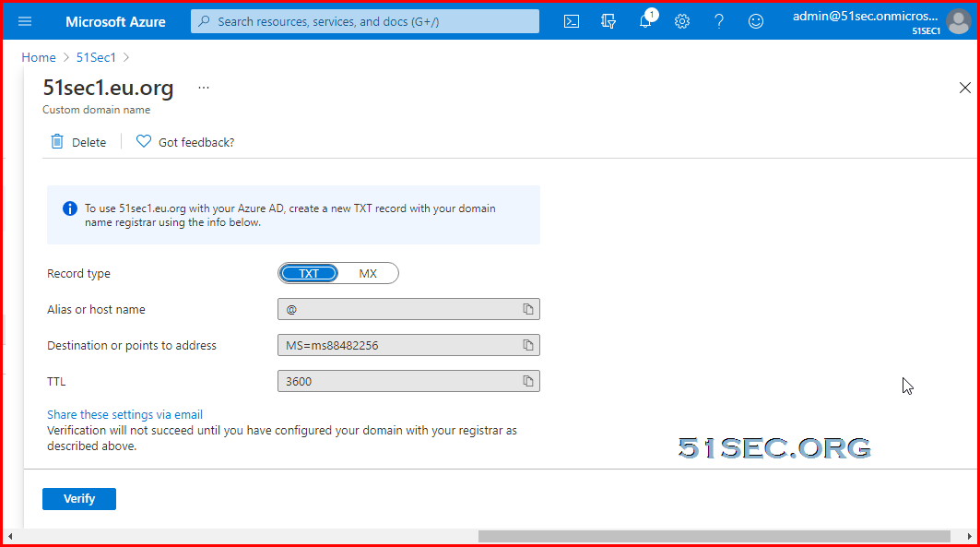Click Got feedback? command

[x=185, y=142]
